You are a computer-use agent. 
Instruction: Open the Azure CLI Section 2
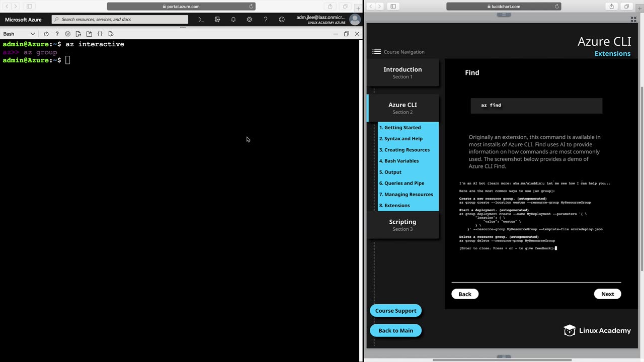403,108
